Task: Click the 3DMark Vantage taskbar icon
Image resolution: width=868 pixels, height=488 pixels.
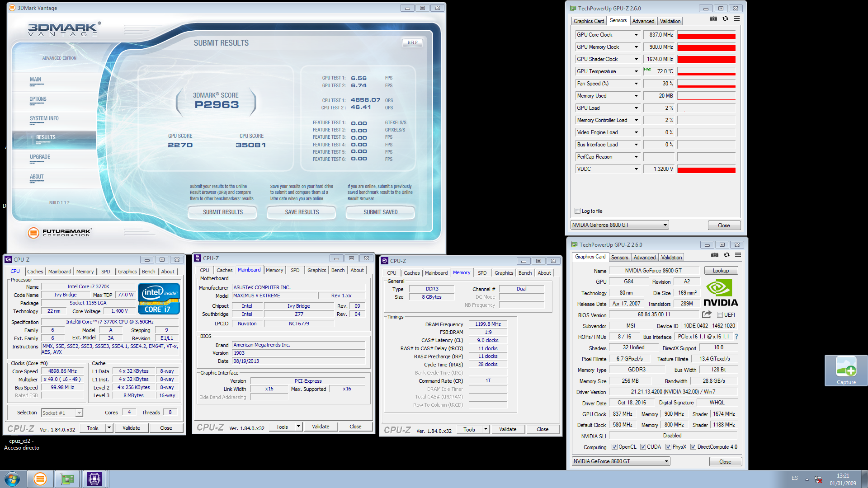Action: (x=40, y=479)
